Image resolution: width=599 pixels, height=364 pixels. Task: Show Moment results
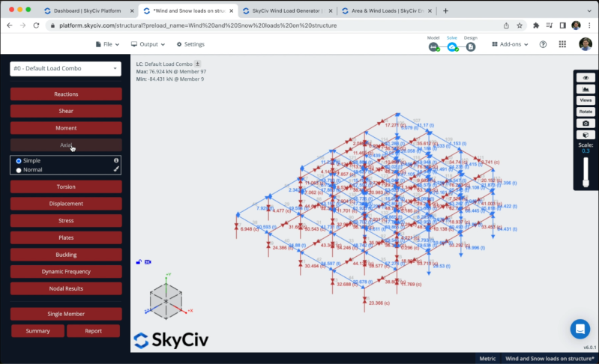[x=66, y=128]
